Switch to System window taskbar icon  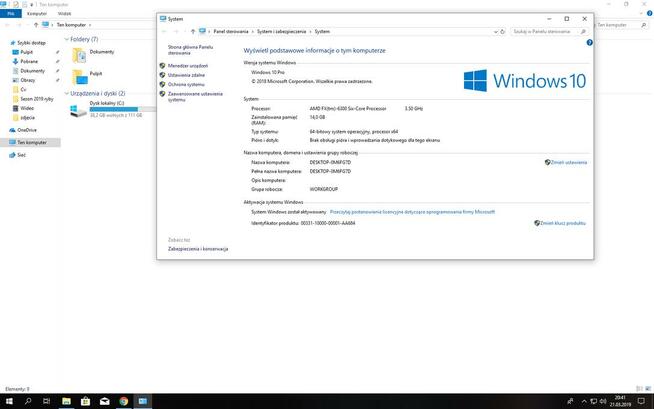143,401
